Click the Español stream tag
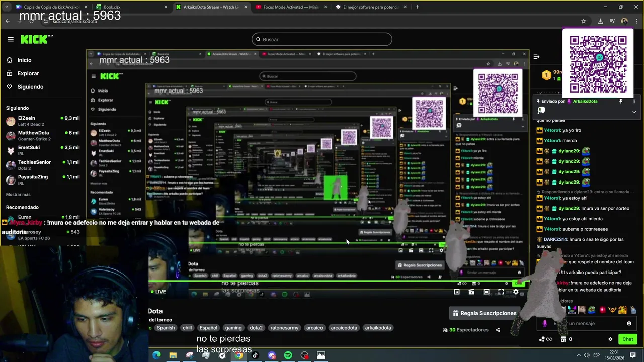 [x=208, y=328]
